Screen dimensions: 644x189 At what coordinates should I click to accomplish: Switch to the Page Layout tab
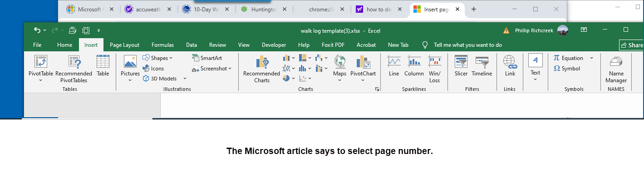coord(124,45)
